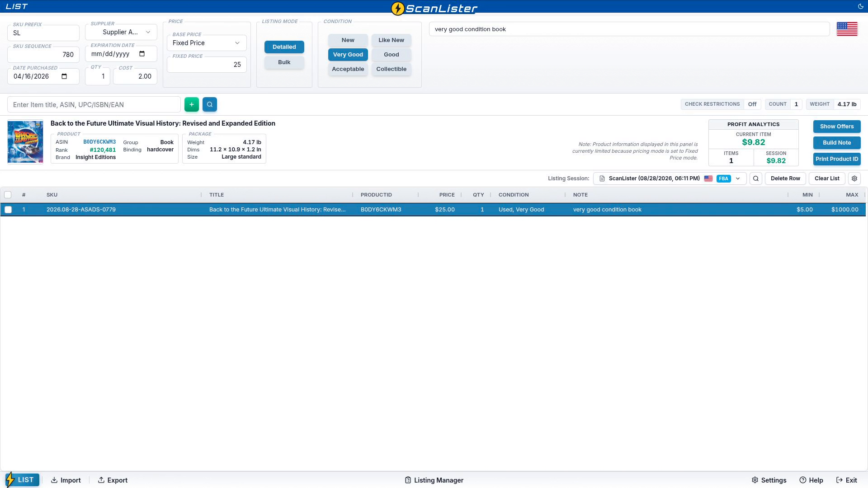868x488 pixels.
Task: Check the row 1 checkbox
Action: (8, 210)
